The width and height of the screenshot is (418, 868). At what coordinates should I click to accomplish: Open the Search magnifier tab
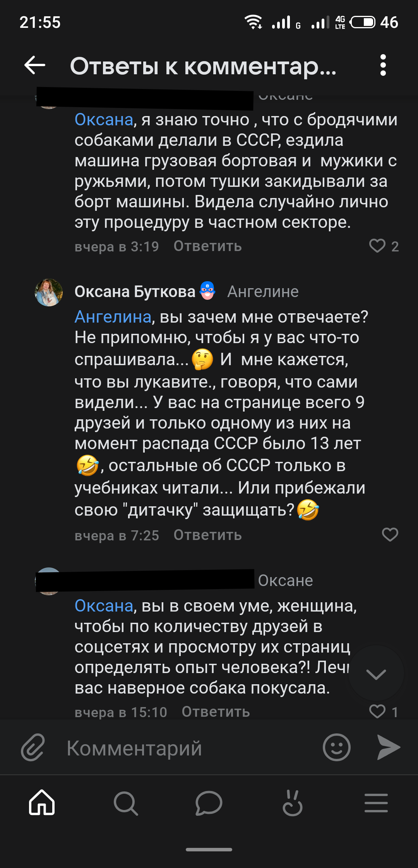point(125,803)
